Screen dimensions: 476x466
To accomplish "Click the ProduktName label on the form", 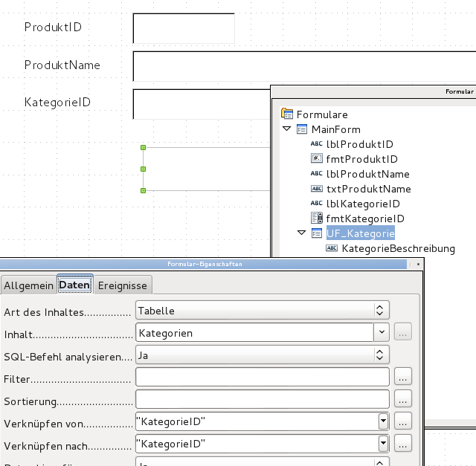I will click(x=62, y=65).
